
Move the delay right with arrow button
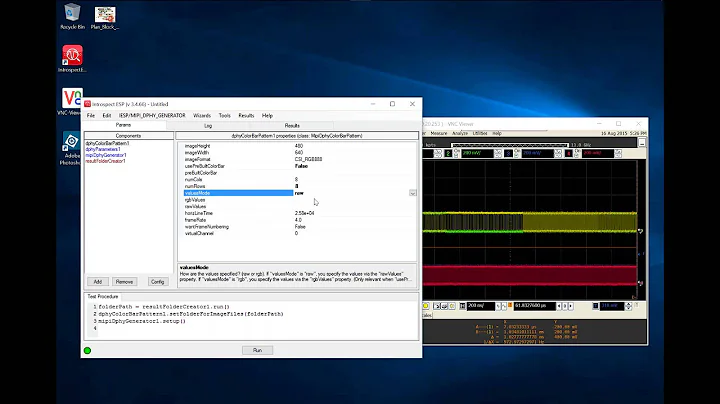(571, 306)
